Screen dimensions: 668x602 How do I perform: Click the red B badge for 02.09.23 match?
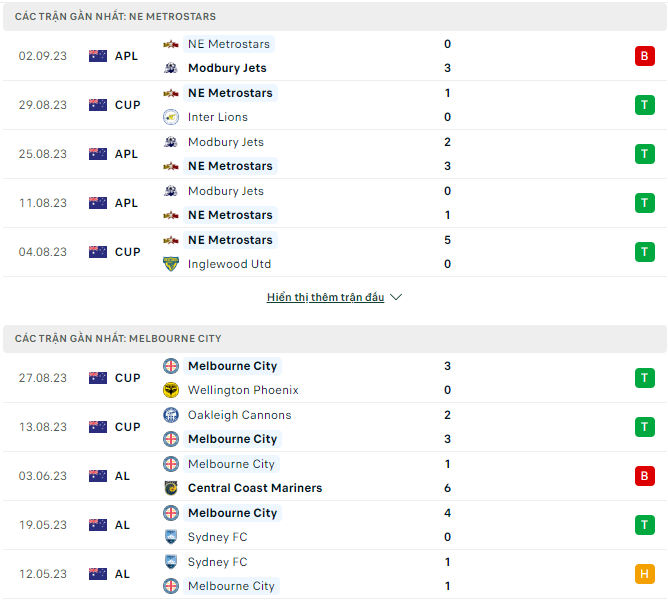tap(644, 56)
